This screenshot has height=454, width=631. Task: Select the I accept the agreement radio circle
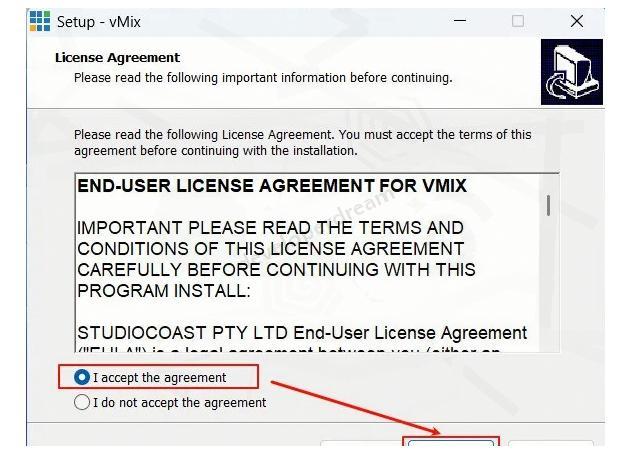tap(82, 378)
